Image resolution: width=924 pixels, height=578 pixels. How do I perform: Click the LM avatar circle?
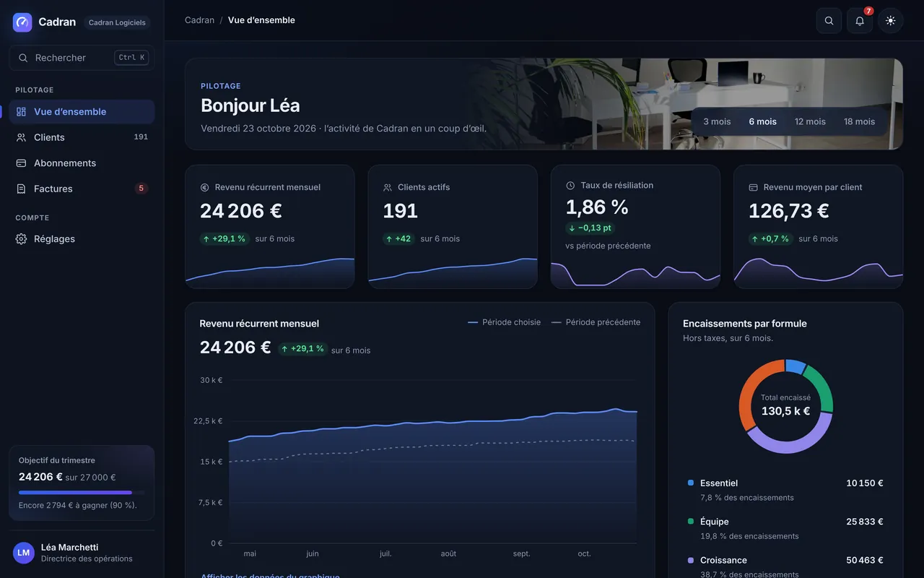[24, 553]
